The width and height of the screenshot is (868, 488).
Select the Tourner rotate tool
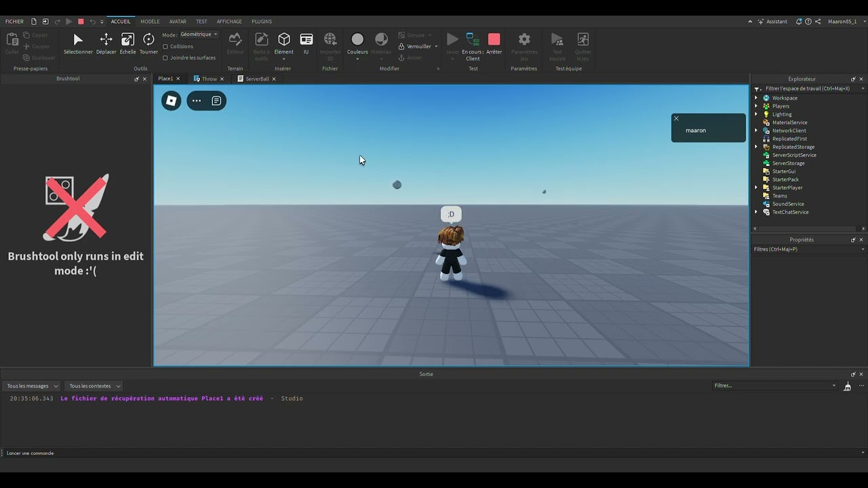point(149,43)
